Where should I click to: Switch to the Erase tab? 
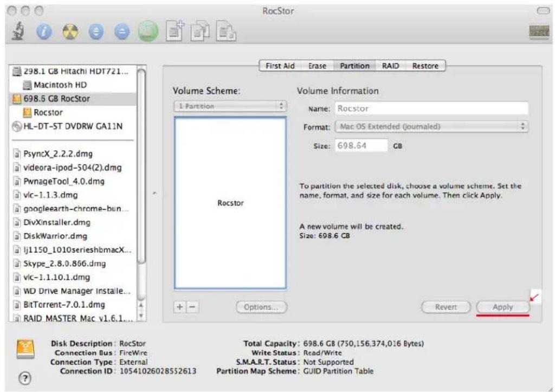317,66
